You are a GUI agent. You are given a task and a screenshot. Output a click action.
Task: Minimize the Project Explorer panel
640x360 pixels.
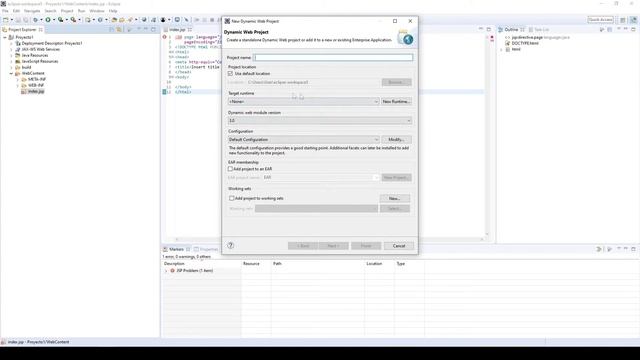pos(146,29)
